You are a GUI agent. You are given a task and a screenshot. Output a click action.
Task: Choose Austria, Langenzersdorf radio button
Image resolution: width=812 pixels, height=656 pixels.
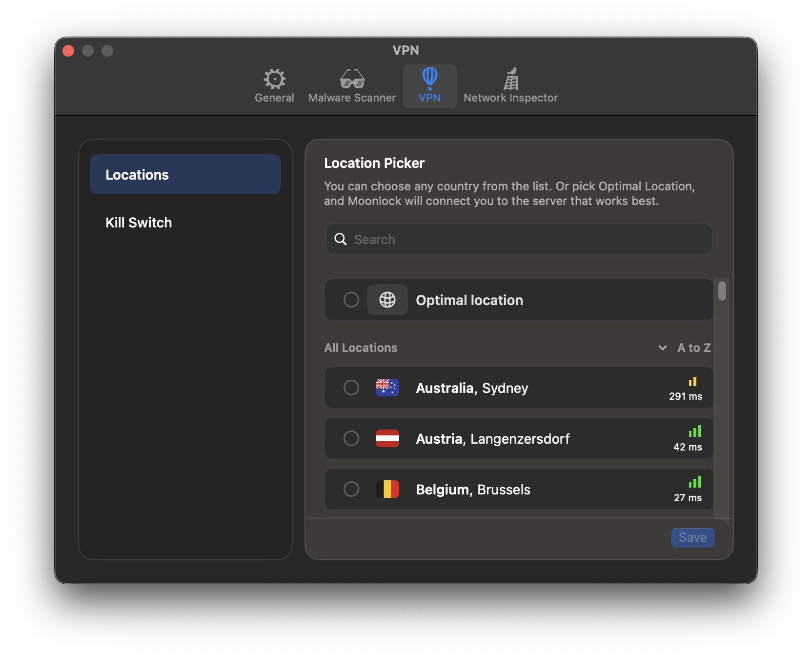click(351, 438)
